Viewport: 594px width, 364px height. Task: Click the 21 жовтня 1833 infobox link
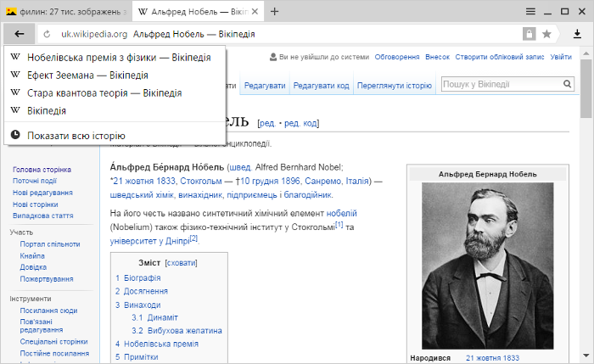pos(492,358)
